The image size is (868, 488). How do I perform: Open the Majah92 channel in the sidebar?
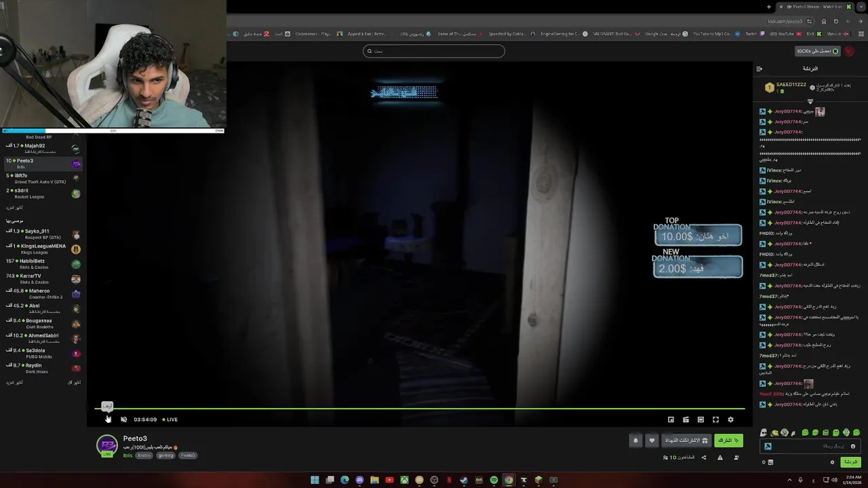pyautogui.click(x=43, y=148)
